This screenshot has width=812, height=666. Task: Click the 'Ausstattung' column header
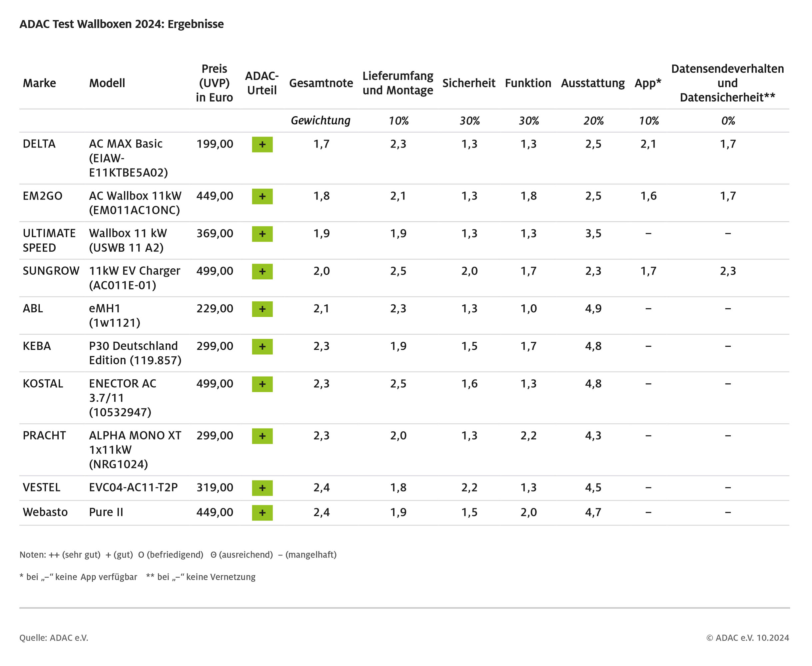coord(593,83)
